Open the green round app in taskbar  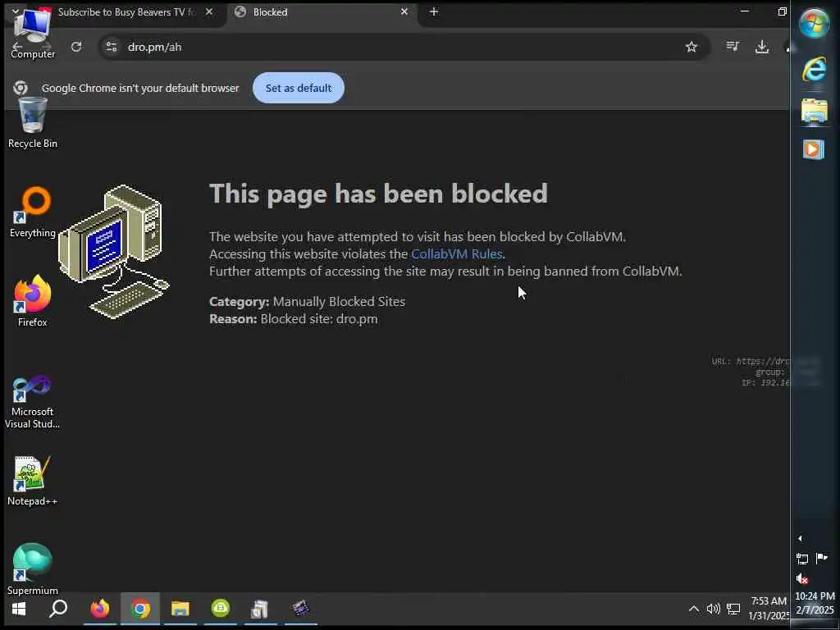click(220, 609)
